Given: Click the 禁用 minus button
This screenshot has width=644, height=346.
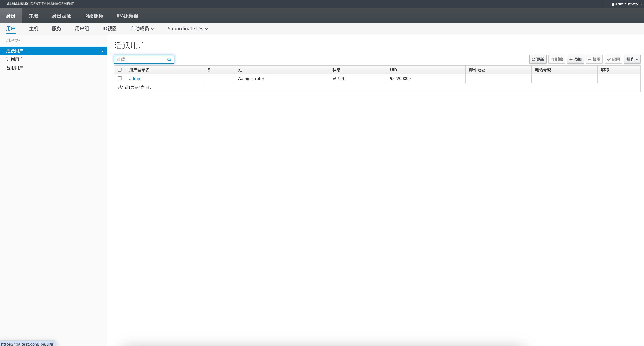Looking at the screenshot, I should pos(594,59).
